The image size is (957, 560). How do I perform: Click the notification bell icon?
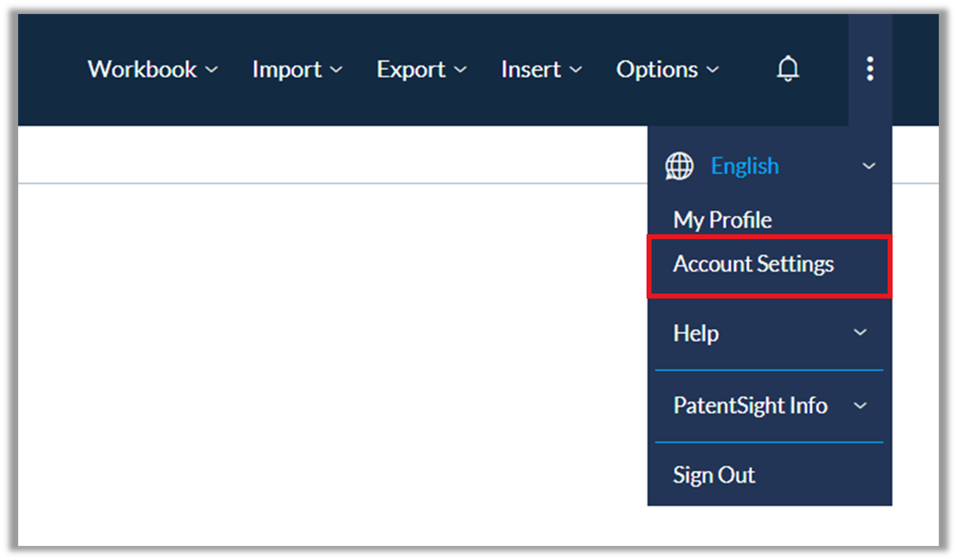click(x=788, y=69)
